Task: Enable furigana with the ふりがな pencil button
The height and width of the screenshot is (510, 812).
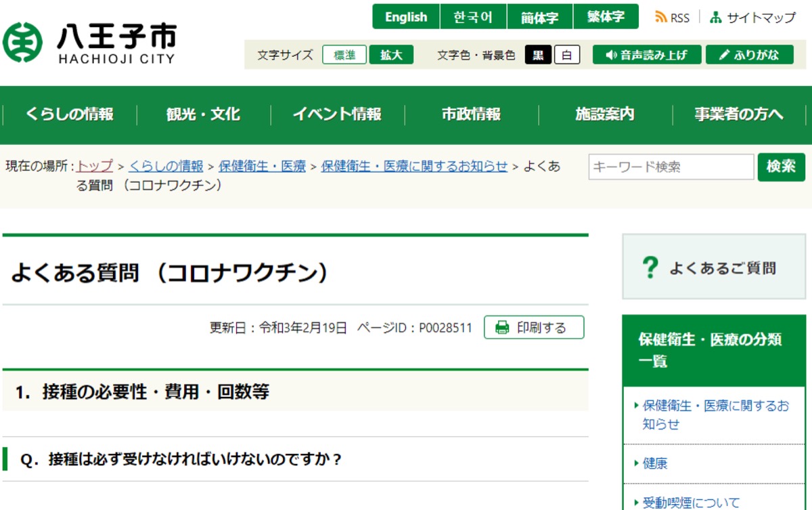Action: click(x=749, y=55)
